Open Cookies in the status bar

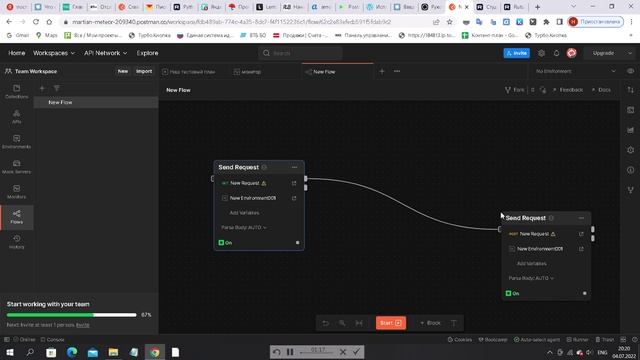point(460,340)
